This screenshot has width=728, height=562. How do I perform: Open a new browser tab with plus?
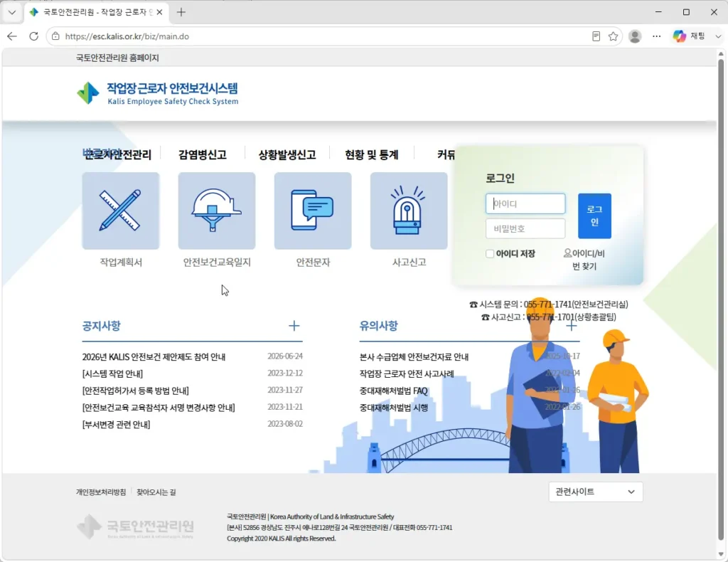(x=181, y=13)
